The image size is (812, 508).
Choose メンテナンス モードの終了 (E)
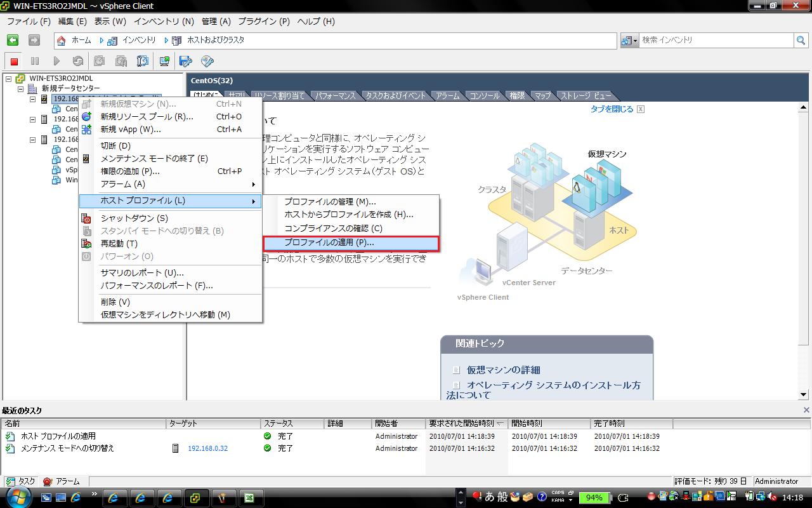[170, 159]
